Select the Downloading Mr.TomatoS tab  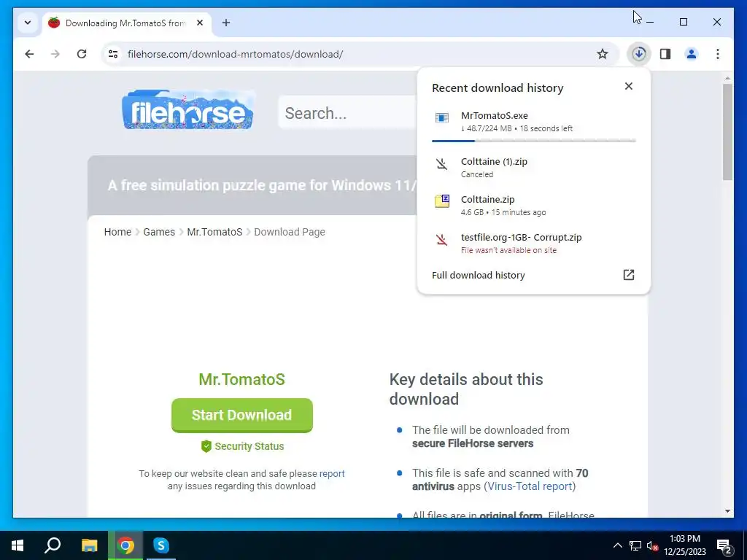[127, 23]
